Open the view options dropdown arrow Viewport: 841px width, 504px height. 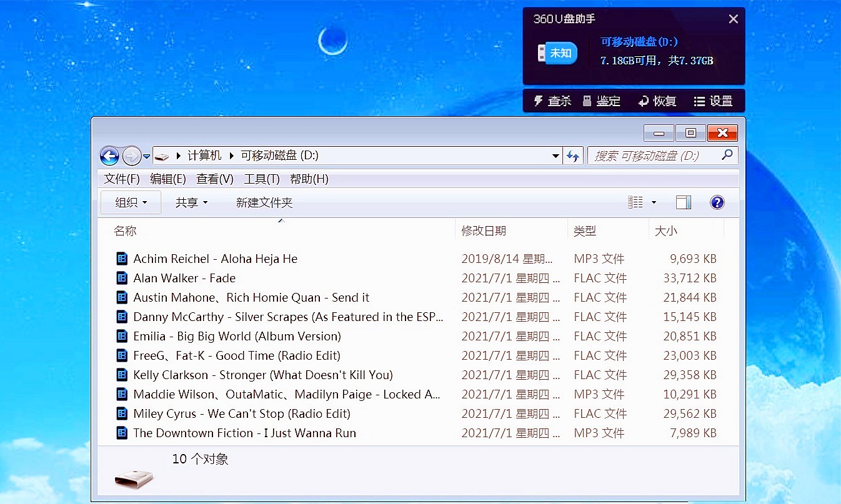pyautogui.click(x=654, y=202)
